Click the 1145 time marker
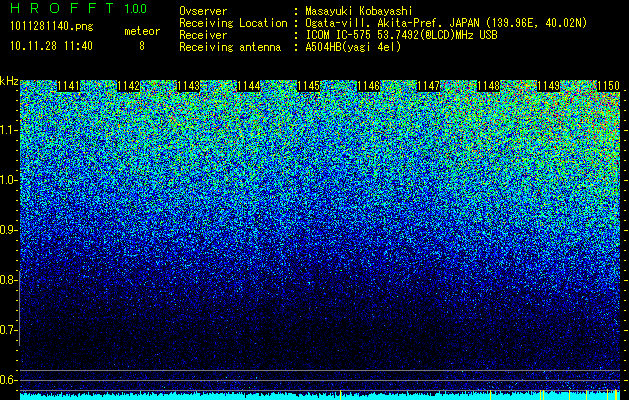 pos(308,86)
